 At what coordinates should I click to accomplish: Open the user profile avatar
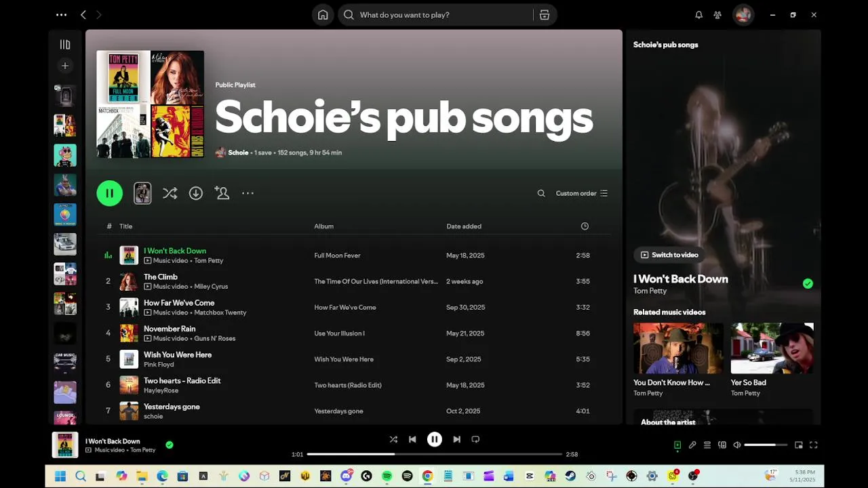pyautogui.click(x=743, y=15)
